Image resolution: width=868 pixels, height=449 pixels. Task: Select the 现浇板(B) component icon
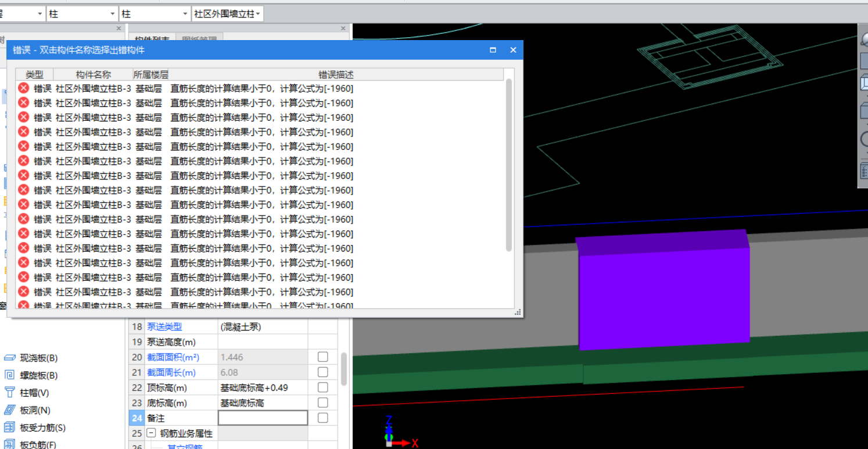[x=9, y=358]
